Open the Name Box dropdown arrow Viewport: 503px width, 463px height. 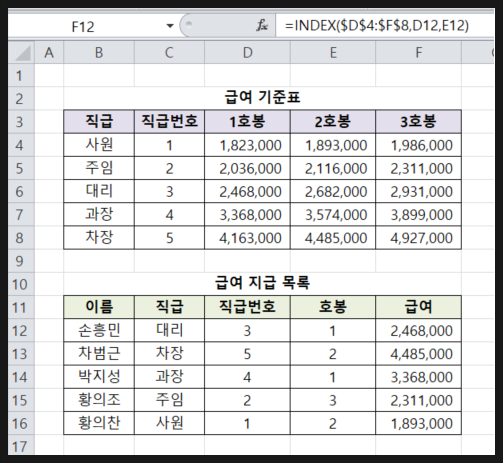click(170, 26)
